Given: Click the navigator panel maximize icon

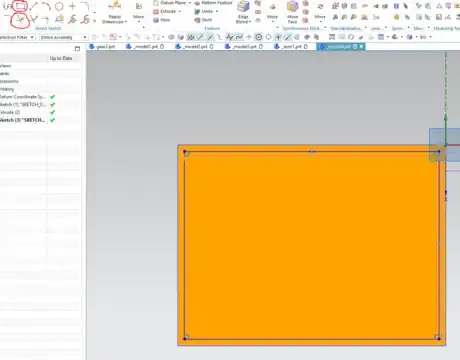Looking at the screenshot, I should pos(77,49).
